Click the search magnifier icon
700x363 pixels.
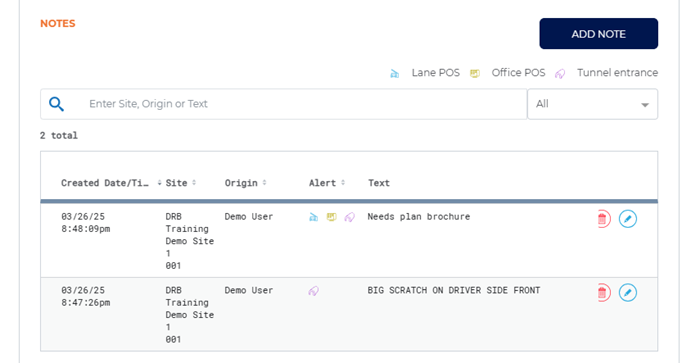pyautogui.click(x=56, y=104)
